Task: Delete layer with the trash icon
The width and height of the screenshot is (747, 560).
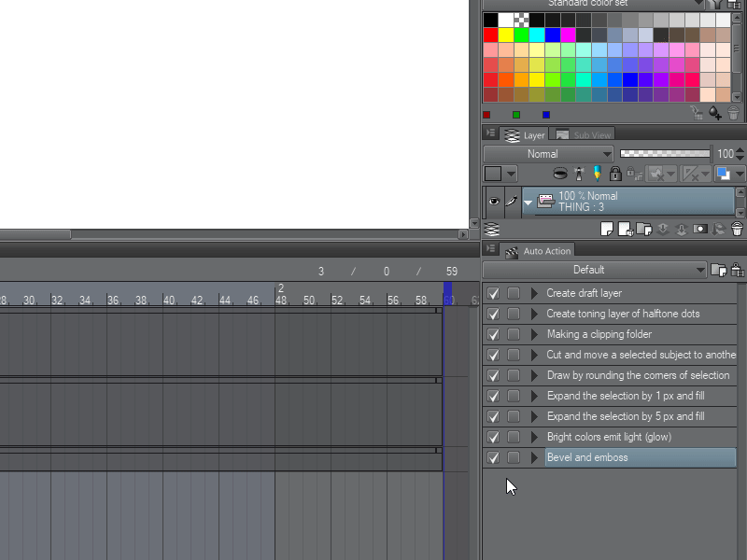Action: [x=736, y=229]
